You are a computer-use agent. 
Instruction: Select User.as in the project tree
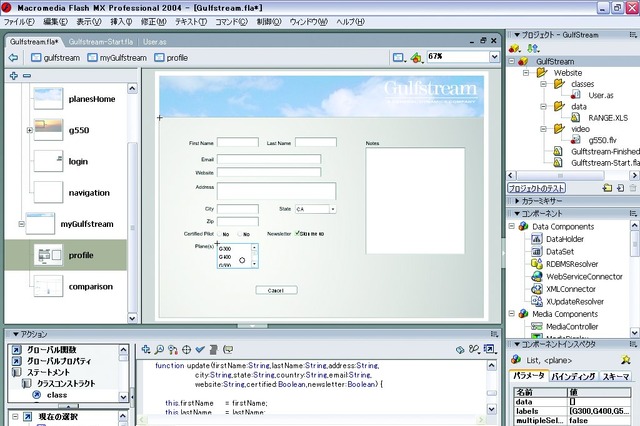tap(600, 95)
